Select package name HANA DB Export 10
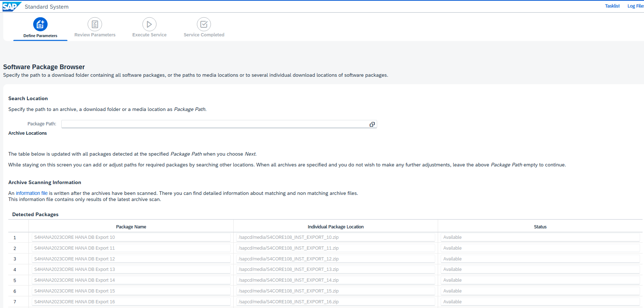 (x=131, y=237)
